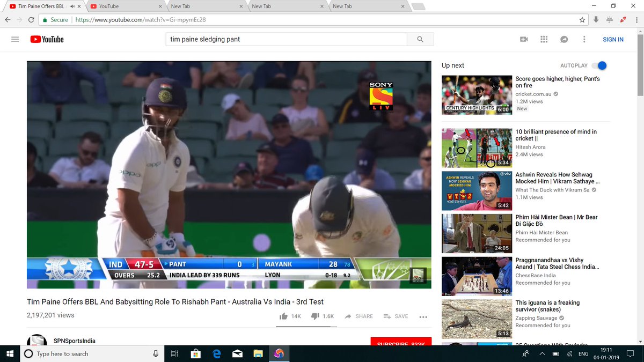Reload the page

[x=32, y=19]
